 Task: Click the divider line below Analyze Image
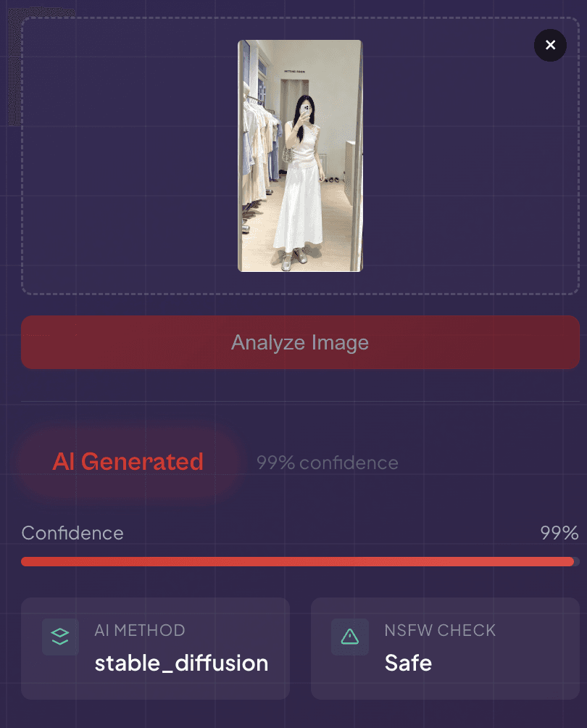click(300, 401)
